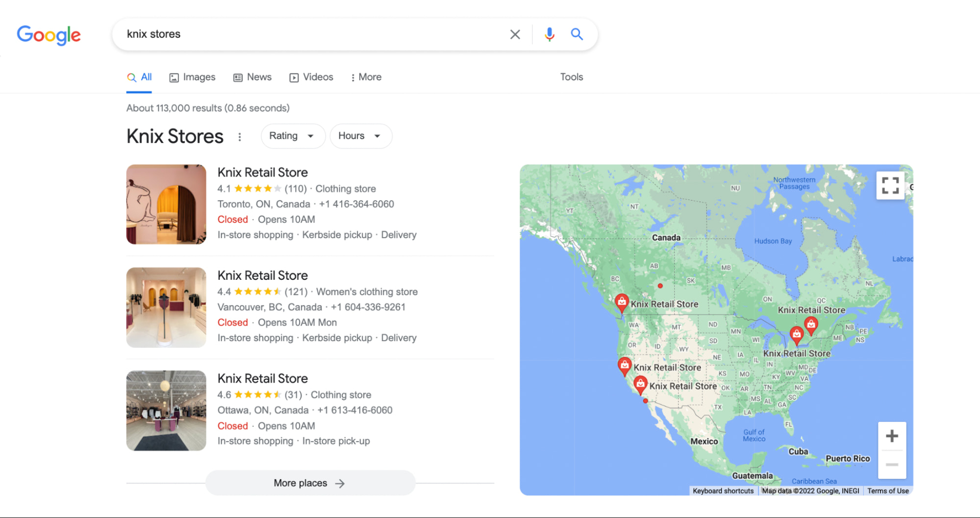The height and width of the screenshot is (518, 980).
Task: Clear the search query using the X icon
Action: 515,34
